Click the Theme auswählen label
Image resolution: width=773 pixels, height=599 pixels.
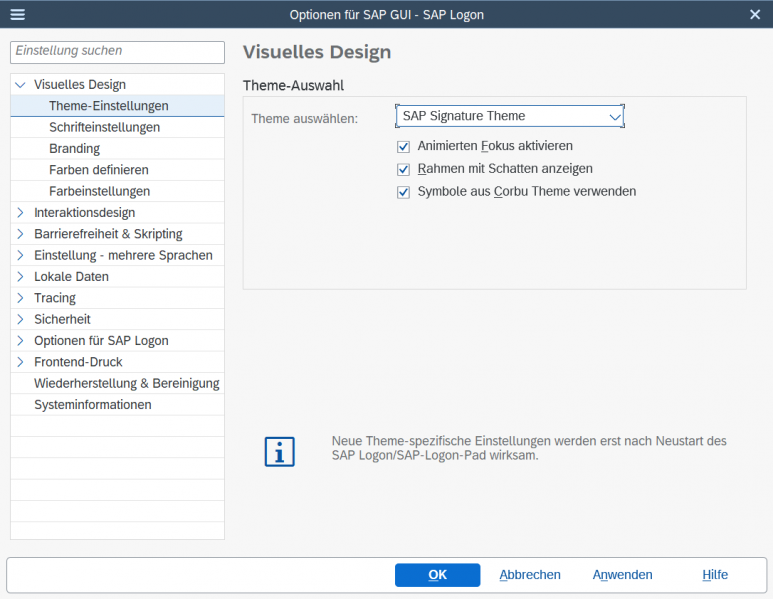coord(305,119)
